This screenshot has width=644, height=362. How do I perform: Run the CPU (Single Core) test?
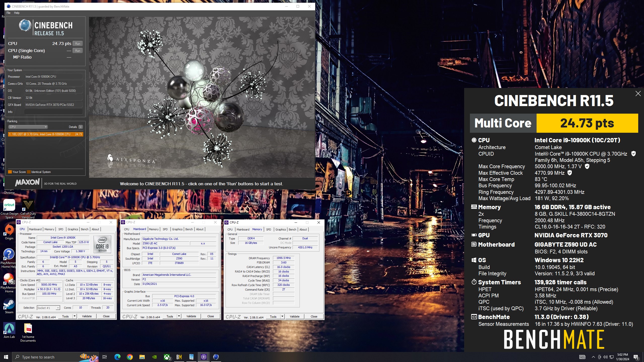click(77, 51)
